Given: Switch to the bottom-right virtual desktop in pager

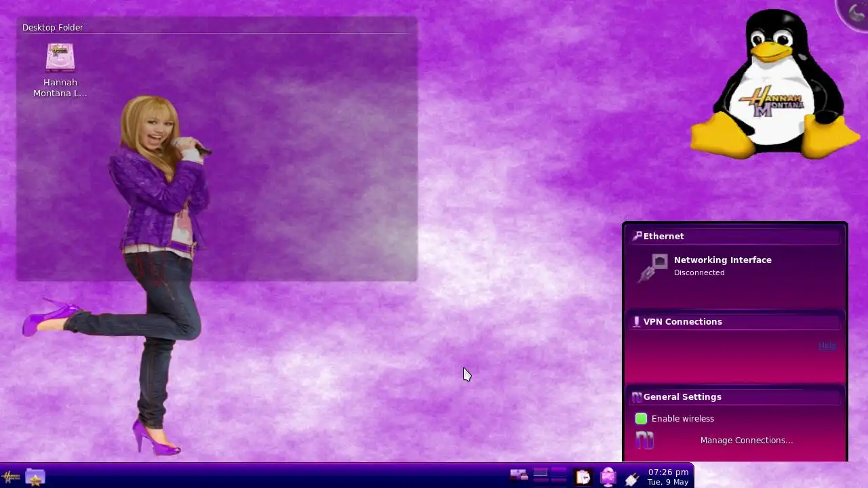Looking at the screenshot, I should 559,481.
